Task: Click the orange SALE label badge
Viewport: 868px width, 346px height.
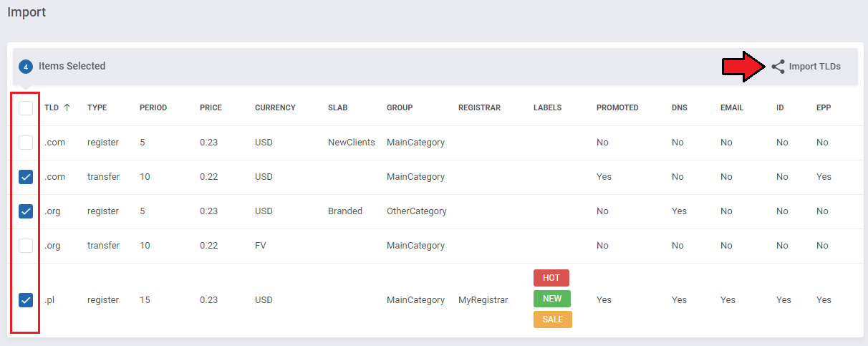Action: 553,319
